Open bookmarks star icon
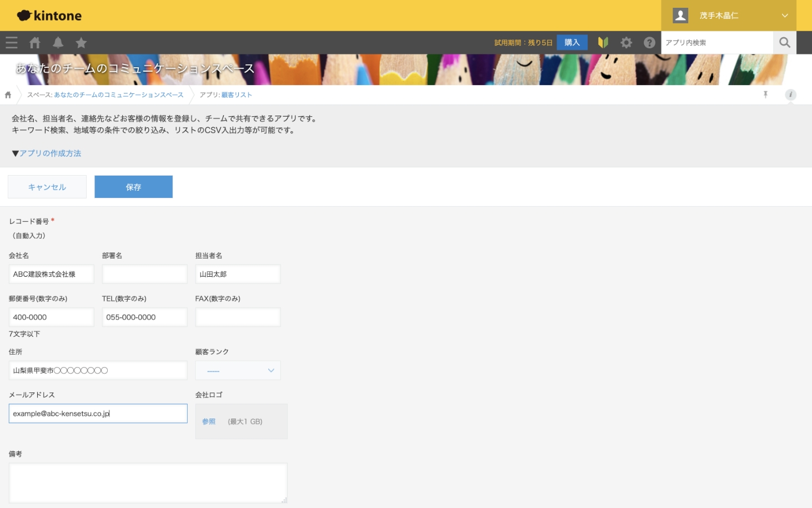Screen dimensions: 812x508 (81, 43)
